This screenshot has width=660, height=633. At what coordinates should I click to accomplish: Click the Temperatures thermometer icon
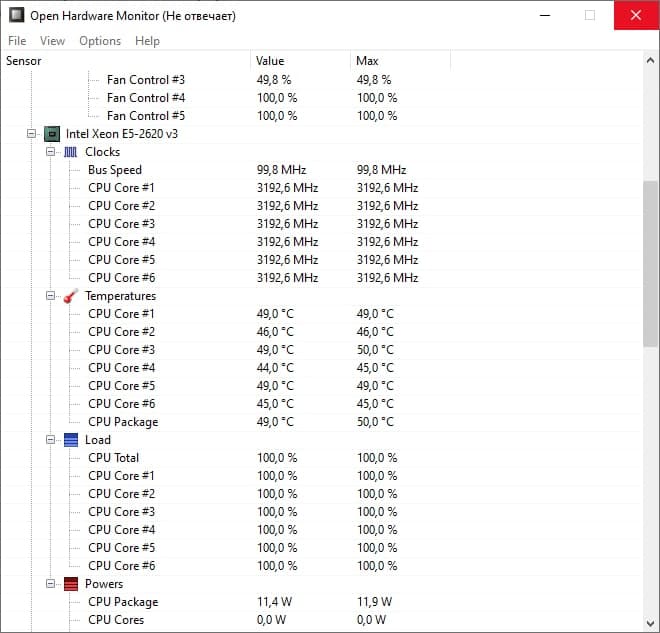point(70,296)
